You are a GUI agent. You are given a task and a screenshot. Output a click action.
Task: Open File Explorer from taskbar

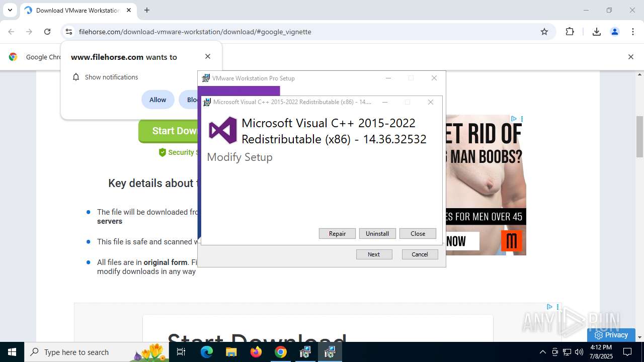click(x=231, y=352)
